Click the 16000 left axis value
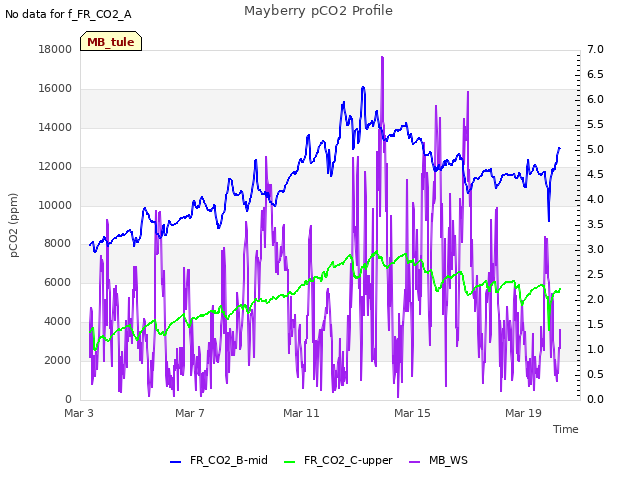The width and height of the screenshot is (640, 480). (55, 89)
